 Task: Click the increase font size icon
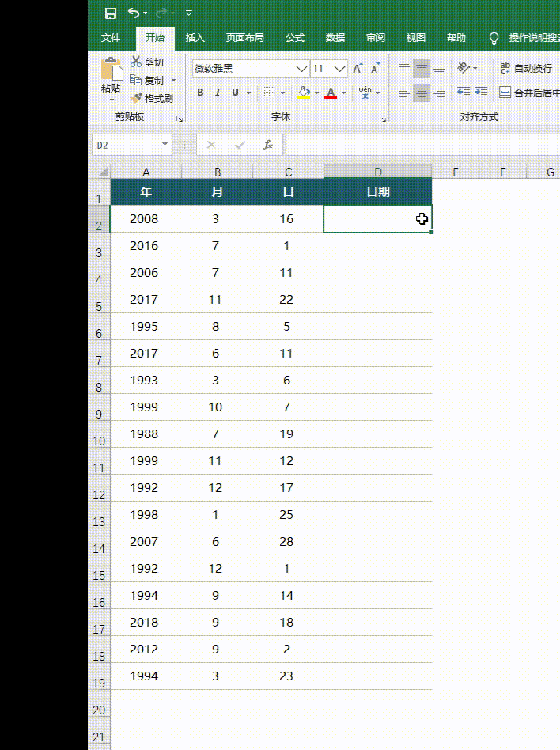tap(358, 68)
